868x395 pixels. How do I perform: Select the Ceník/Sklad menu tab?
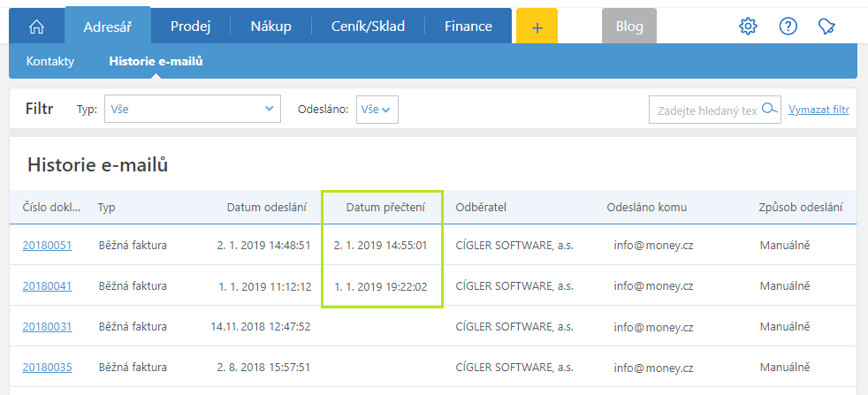click(x=368, y=26)
